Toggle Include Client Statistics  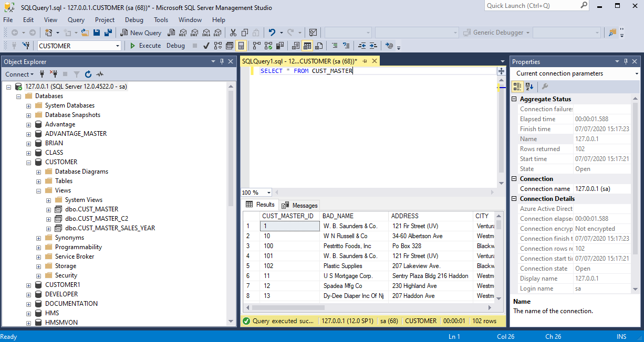(x=280, y=46)
